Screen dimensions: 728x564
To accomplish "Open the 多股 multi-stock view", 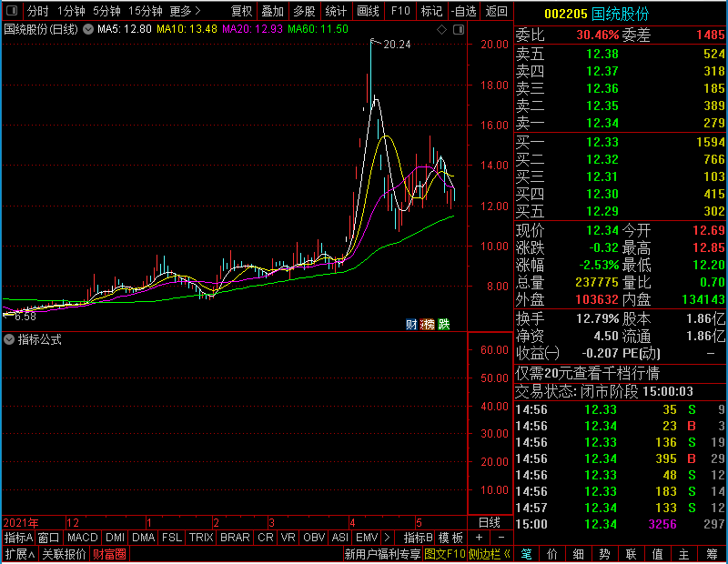I will coord(304,11).
